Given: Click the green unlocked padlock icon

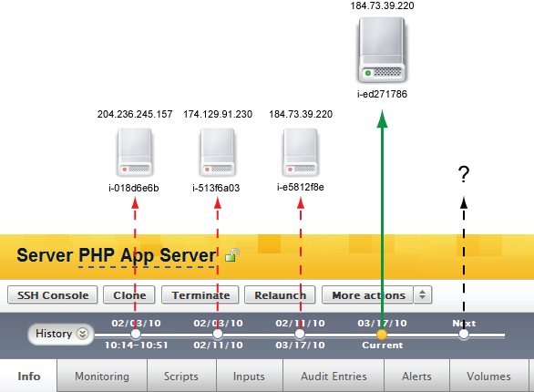Looking at the screenshot, I should coord(232,254).
